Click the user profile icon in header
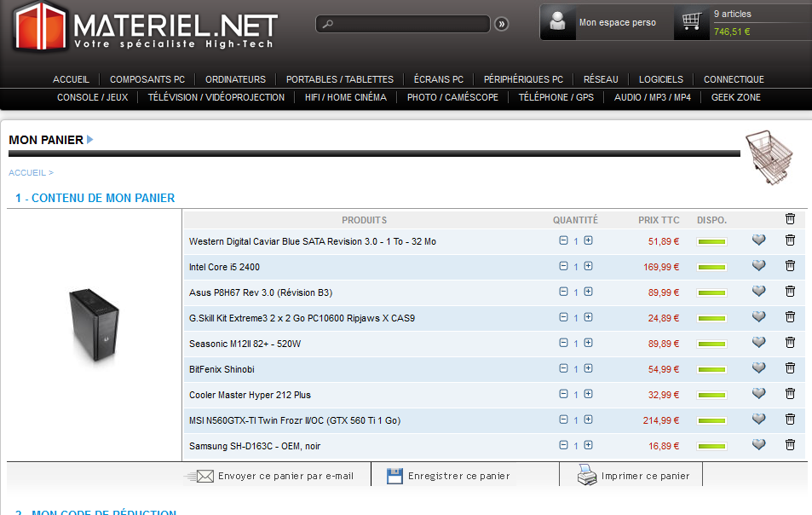This screenshot has width=812, height=515. tap(558, 22)
